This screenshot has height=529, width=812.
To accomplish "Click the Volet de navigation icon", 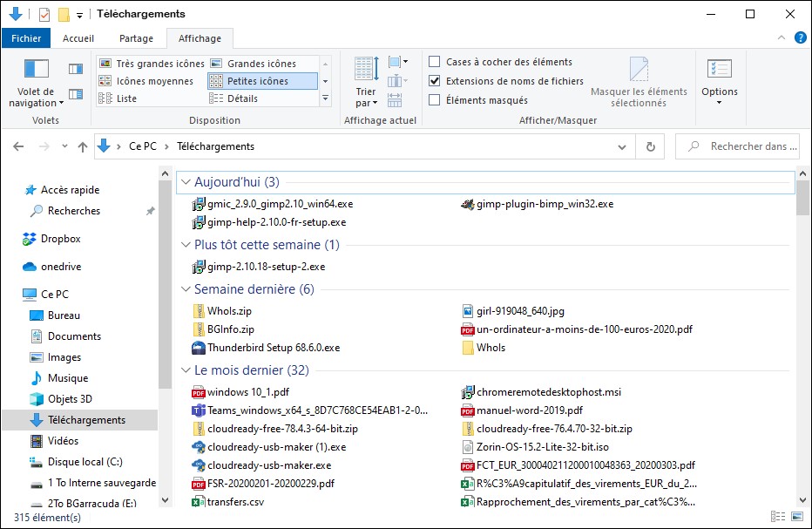I will (36, 70).
